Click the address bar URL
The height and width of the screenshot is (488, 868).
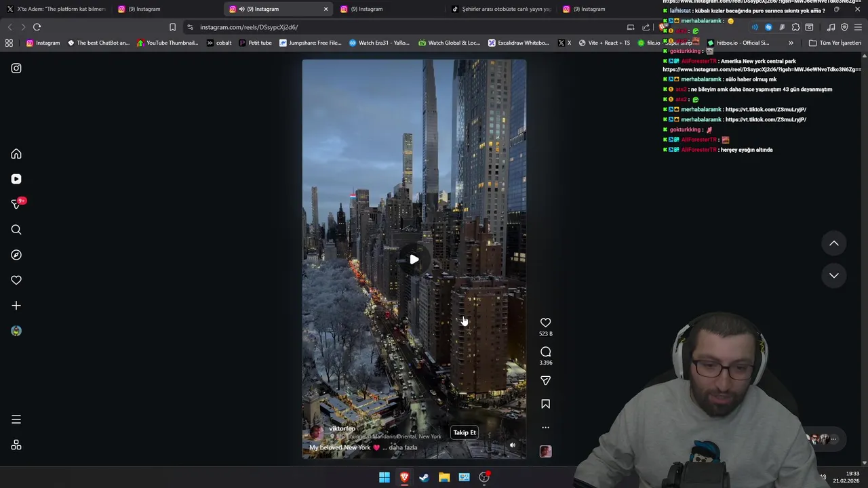[x=249, y=27]
